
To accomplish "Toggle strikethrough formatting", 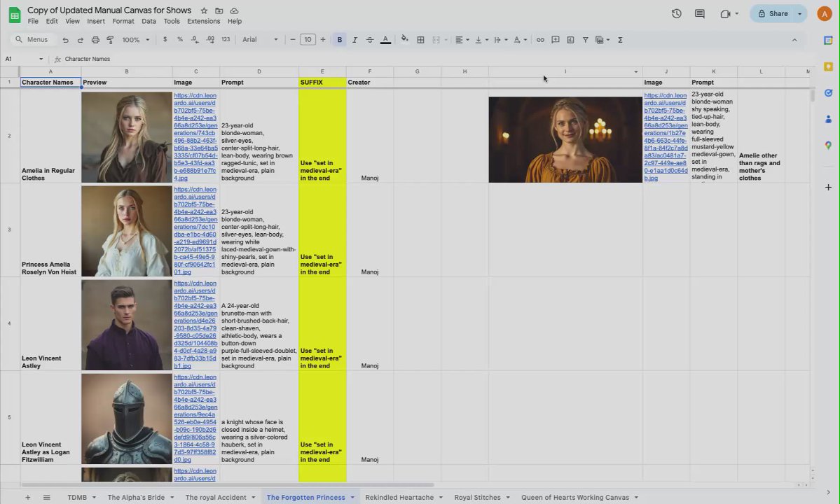I will click(370, 40).
